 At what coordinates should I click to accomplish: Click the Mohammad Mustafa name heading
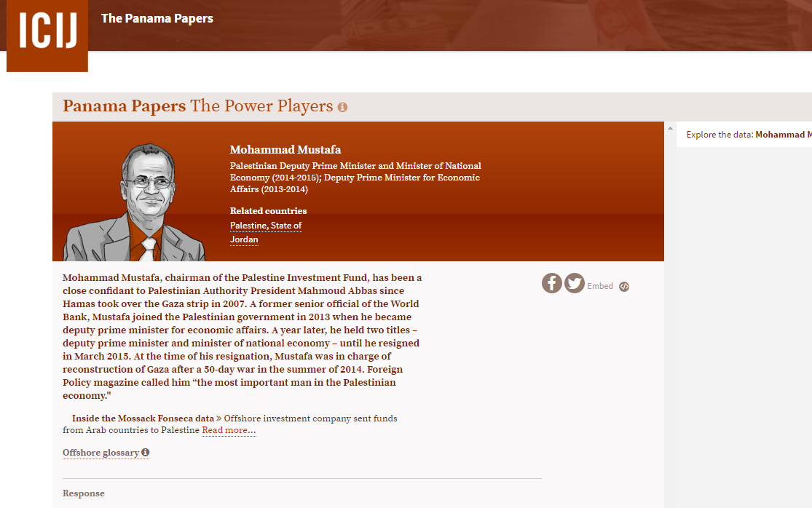tap(285, 150)
